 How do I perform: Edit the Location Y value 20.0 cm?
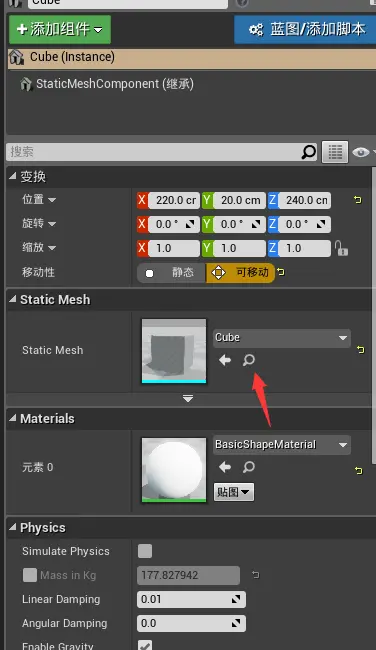[239, 200]
